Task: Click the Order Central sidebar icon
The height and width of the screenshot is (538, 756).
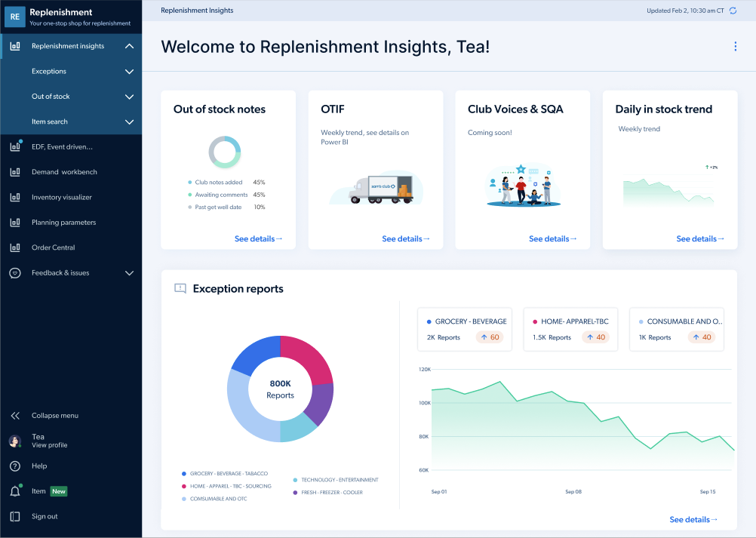Action: click(x=15, y=247)
